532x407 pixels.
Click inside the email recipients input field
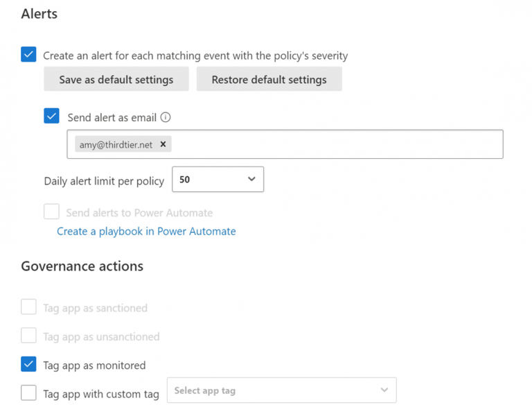[332, 144]
